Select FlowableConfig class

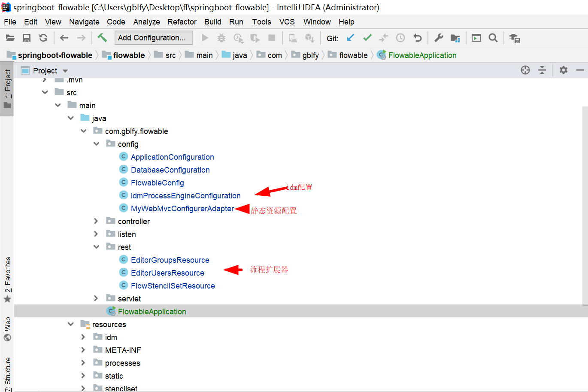(157, 183)
